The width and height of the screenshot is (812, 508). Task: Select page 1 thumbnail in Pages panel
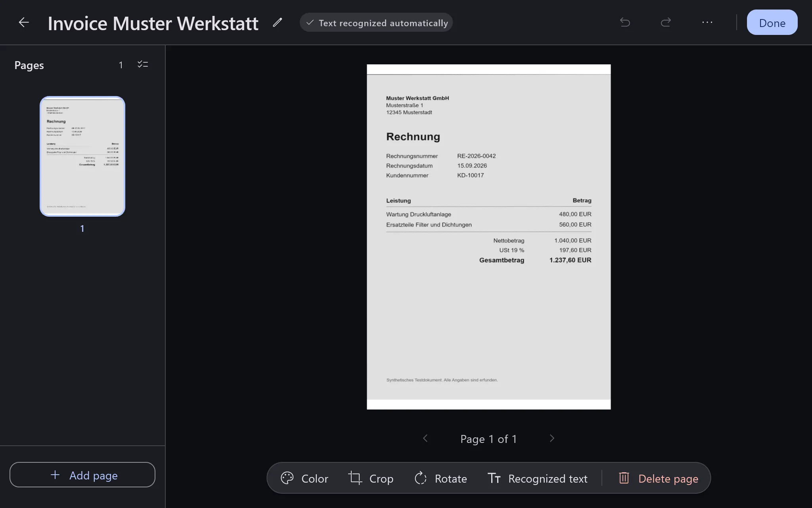point(82,156)
